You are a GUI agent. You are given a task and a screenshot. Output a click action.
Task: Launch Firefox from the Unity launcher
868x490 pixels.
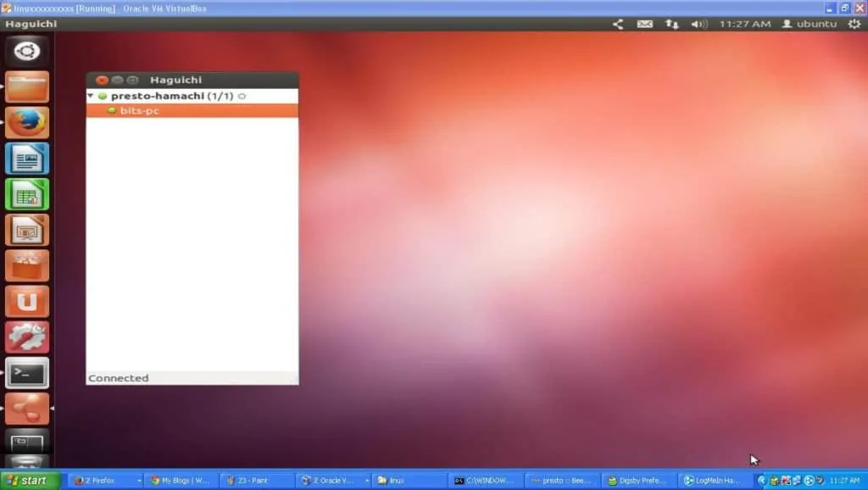tap(26, 122)
